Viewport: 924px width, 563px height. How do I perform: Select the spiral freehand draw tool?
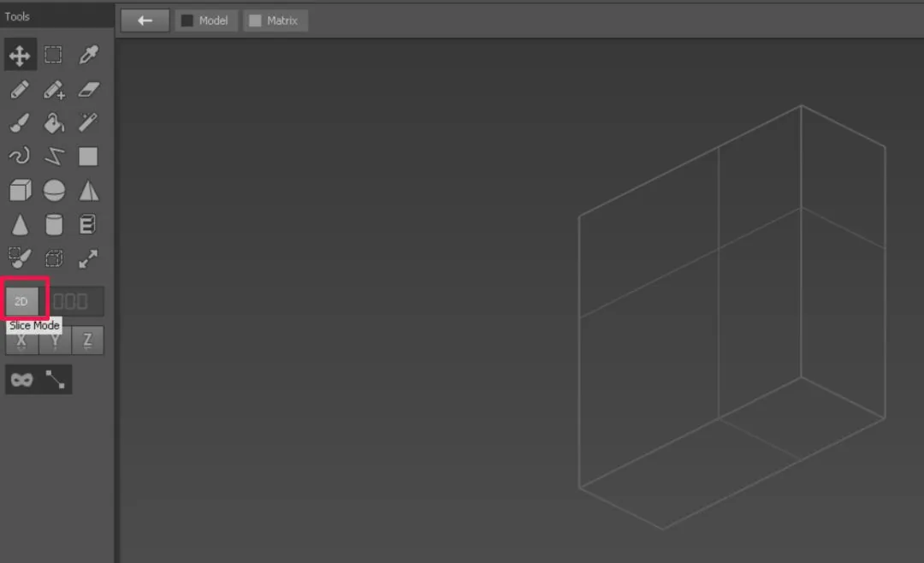pos(20,157)
